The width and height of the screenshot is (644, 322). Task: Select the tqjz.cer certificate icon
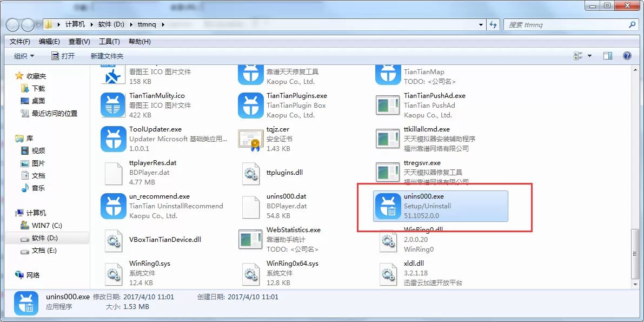point(250,139)
